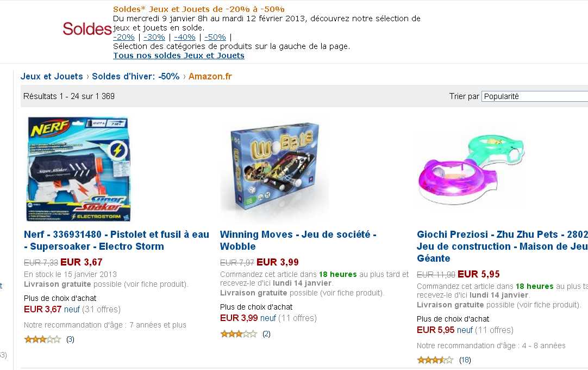Go to Jeux et Jouets breadcrumb
Screen dimensions: 588x370
tap(52, 76)
